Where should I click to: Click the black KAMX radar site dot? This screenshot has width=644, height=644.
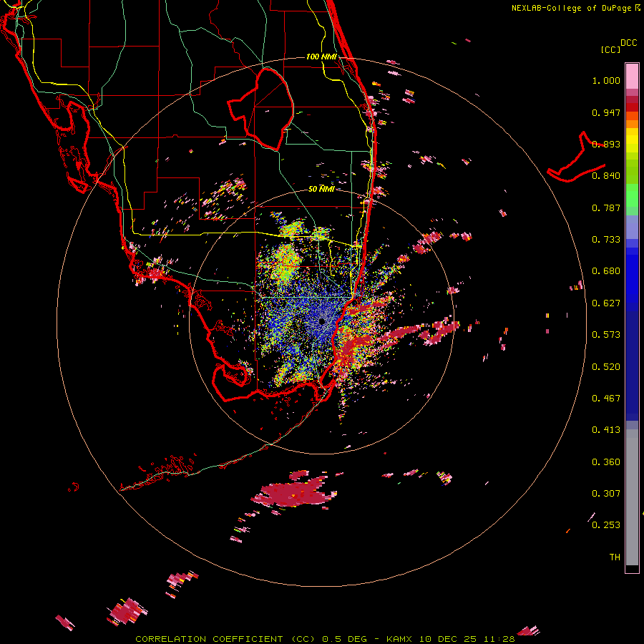click(x=322, y=321)
